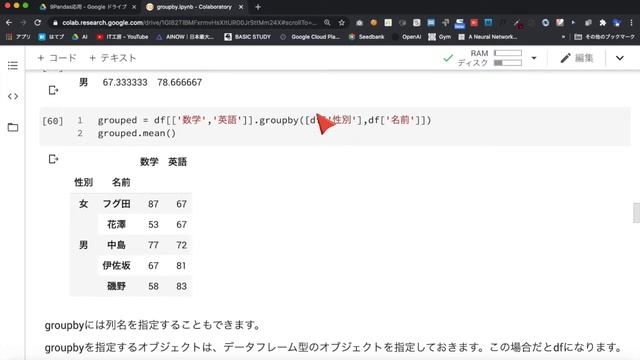Click the 伊佐坂 row label
The image size is (640, 360).
point(116,265)
